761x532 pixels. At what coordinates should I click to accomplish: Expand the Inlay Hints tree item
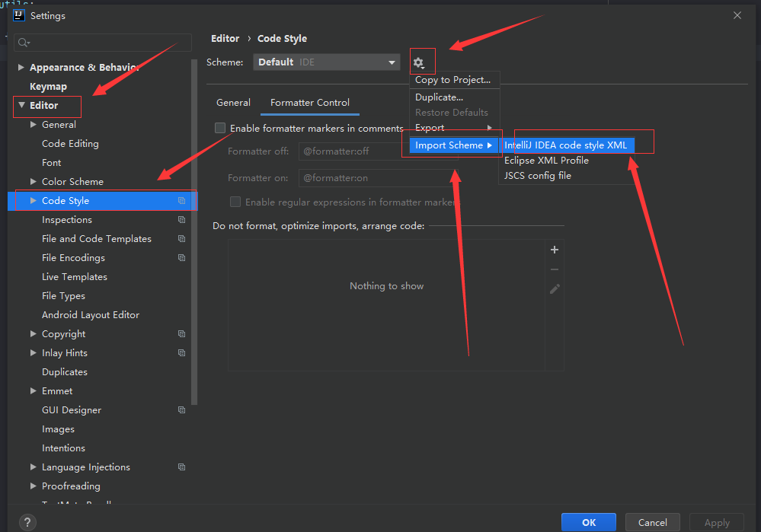[33, 352]
